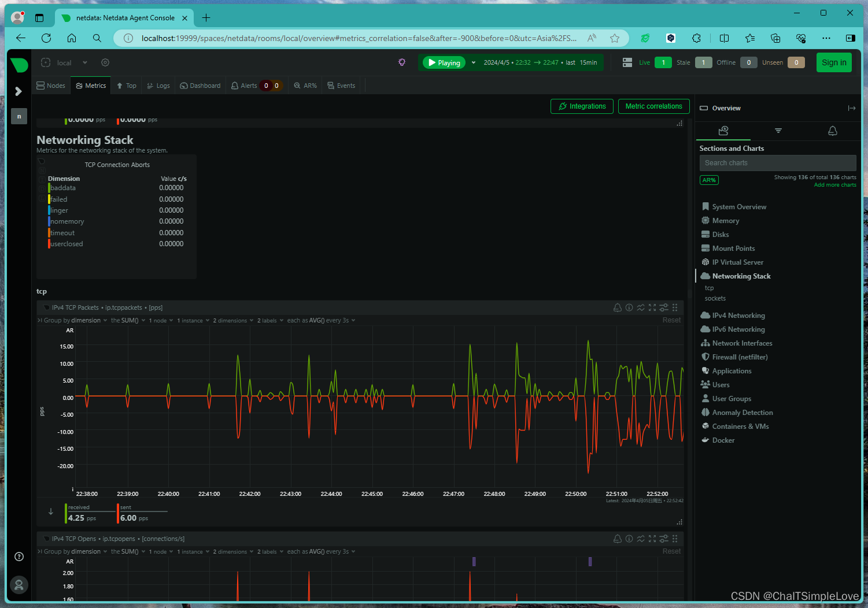Toggle the AR% badge in Sections panel

pyautogui.click(x=709, y=180)
